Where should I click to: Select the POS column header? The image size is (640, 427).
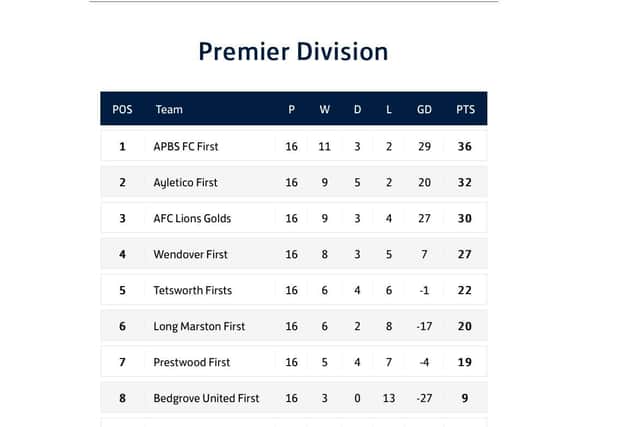pos(122,109)
